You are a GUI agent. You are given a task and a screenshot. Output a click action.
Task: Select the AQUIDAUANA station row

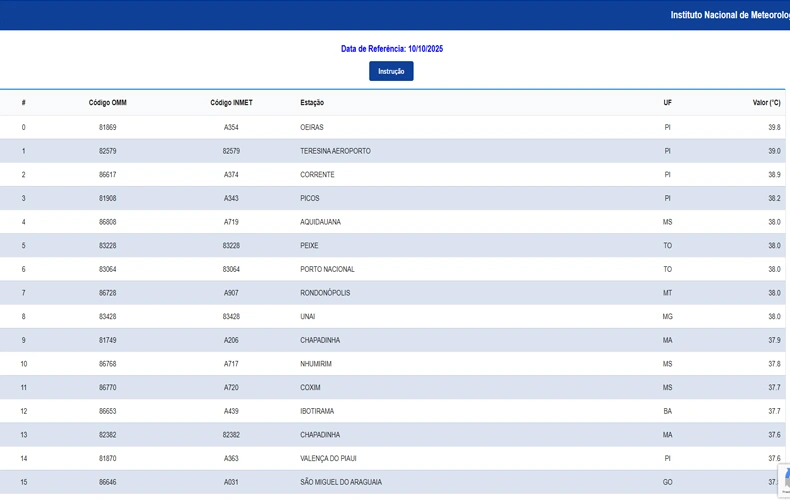(x=320, y=222)
